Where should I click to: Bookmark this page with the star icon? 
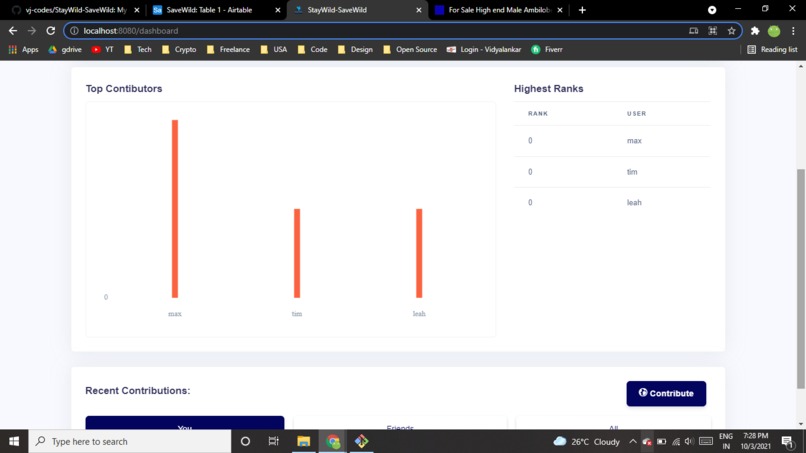coord(731,31)
